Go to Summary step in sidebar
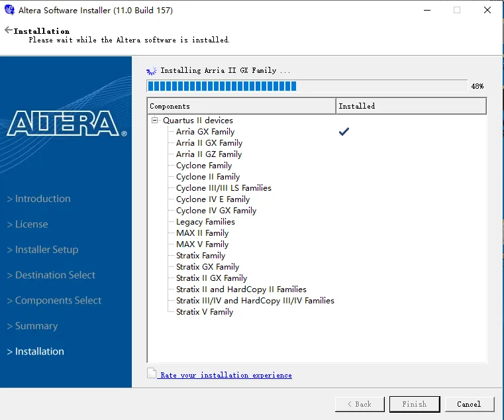Screen dimensions: 504x420 (x=32, y=326)
